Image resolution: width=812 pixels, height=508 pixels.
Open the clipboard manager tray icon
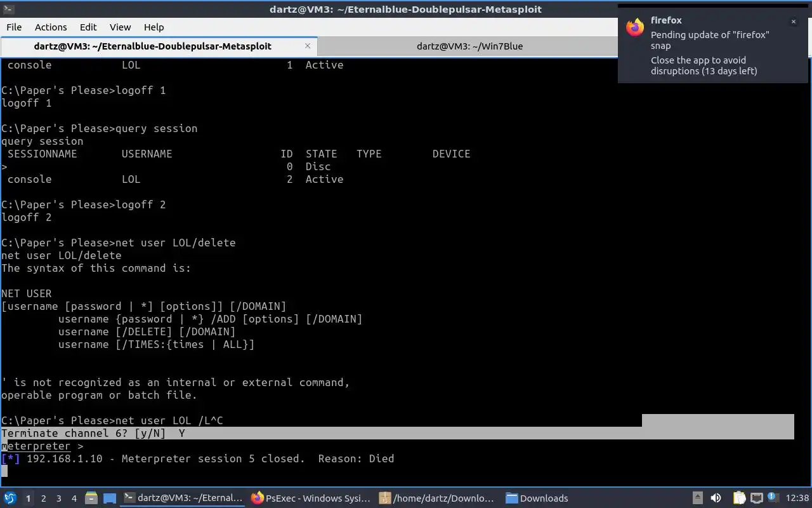coord(739,498)
